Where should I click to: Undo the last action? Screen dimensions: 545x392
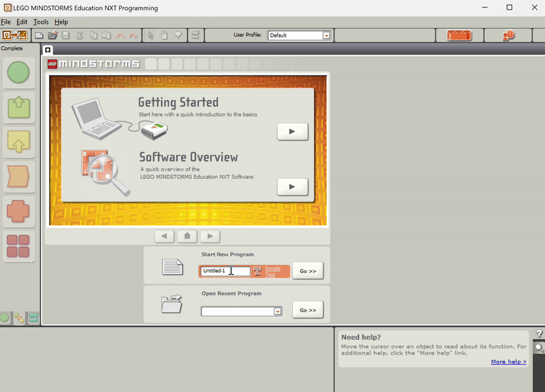click(120, 35)
